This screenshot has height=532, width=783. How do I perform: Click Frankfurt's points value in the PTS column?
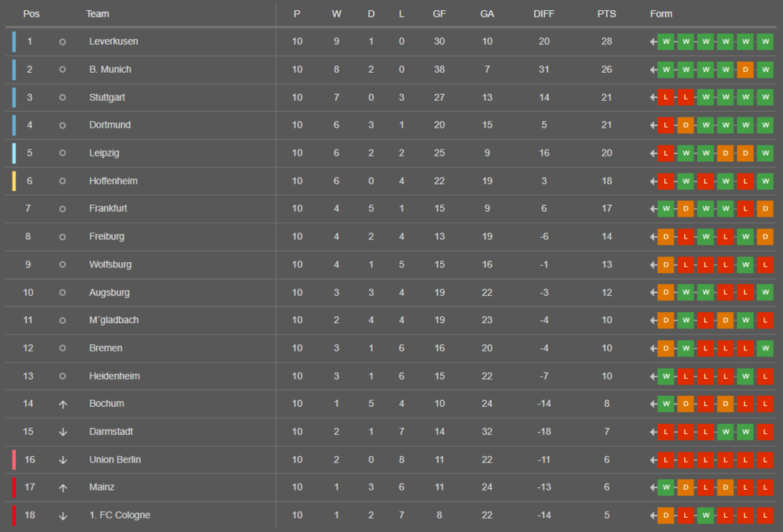click(x=606, y=209)
